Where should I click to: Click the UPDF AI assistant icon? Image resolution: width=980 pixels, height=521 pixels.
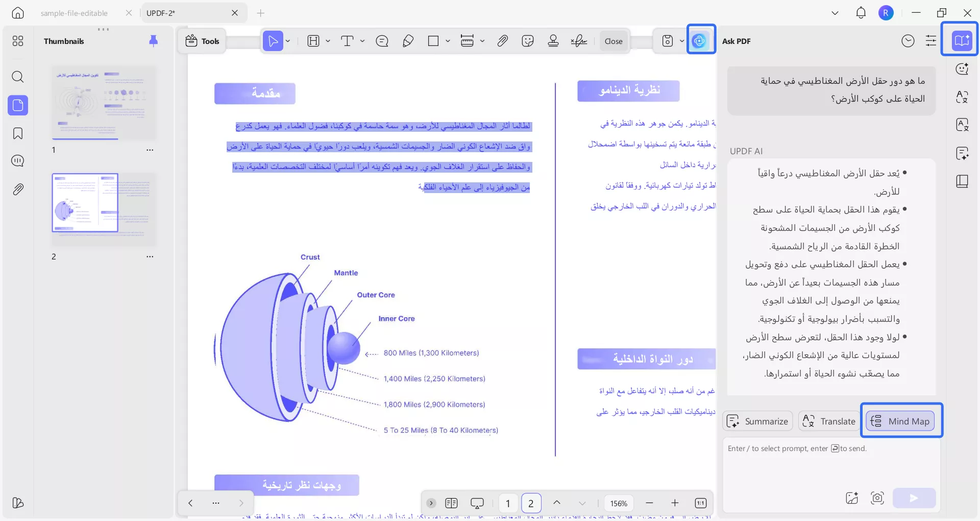[699, 40]
